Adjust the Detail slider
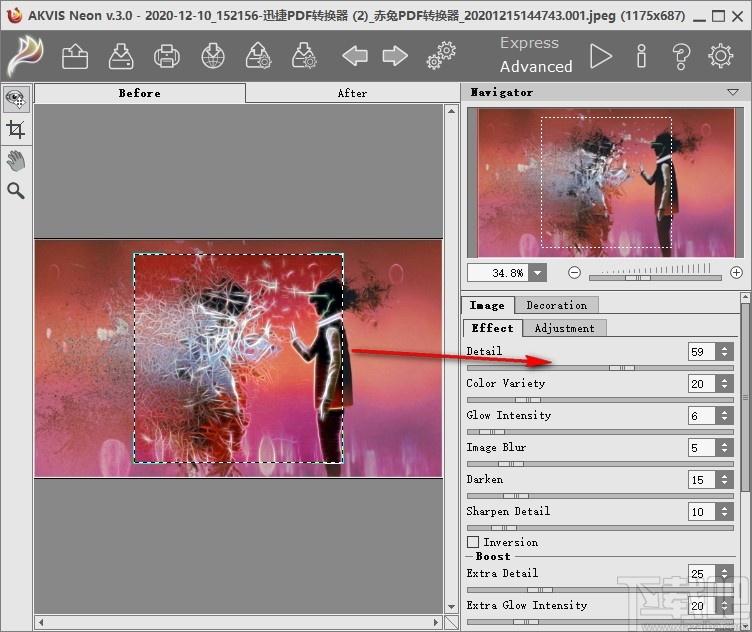 coord(600,368)
